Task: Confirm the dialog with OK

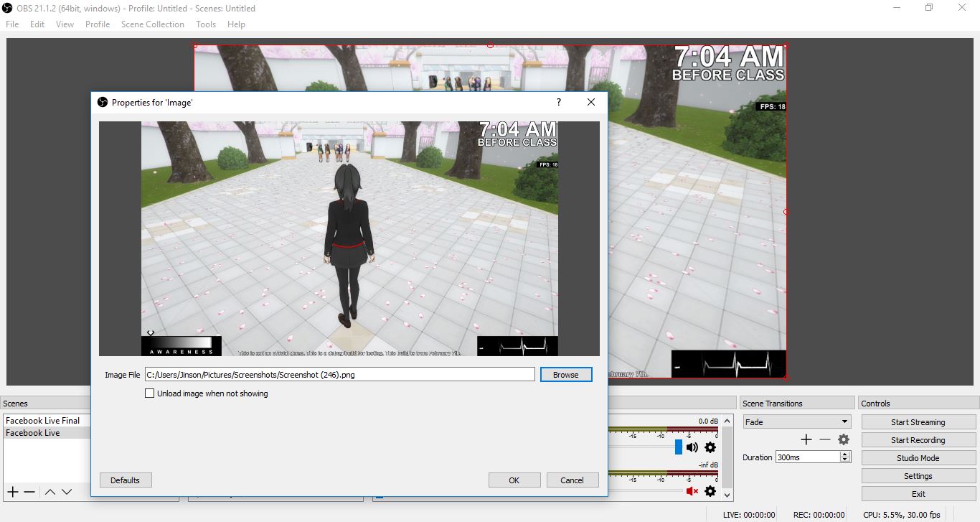Action: click(x=514, y=480)
